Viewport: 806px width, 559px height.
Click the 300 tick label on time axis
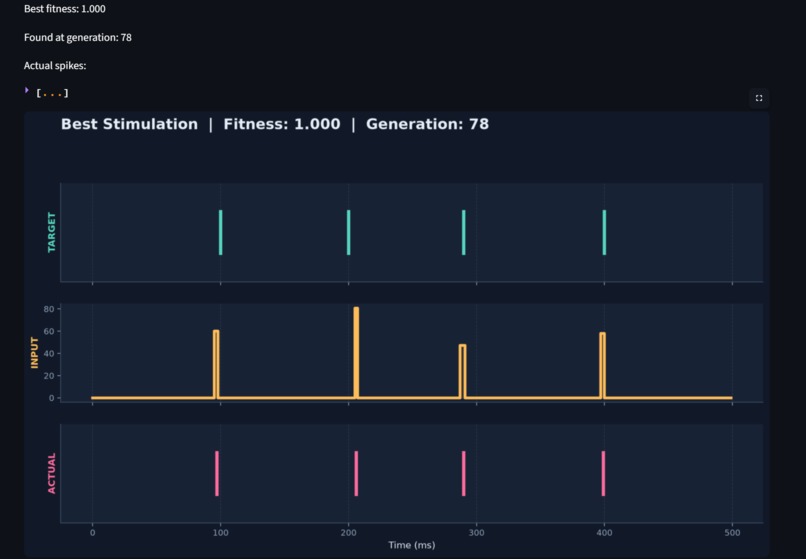(477, 533)
